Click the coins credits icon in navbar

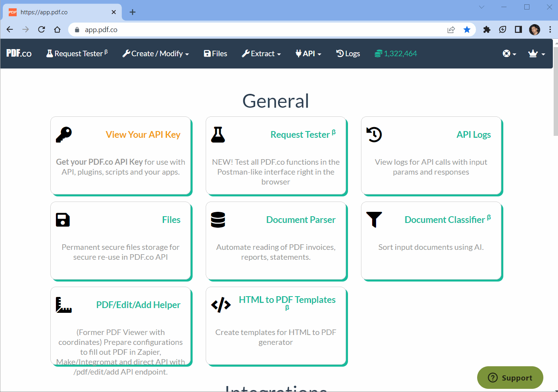click(x=378, y=53)
